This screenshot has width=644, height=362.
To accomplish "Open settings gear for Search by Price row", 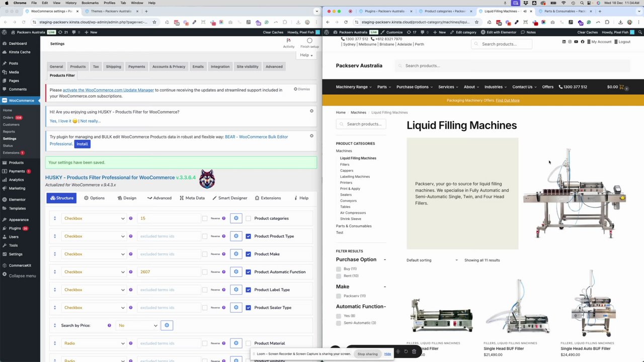I will tap(167, 325).
